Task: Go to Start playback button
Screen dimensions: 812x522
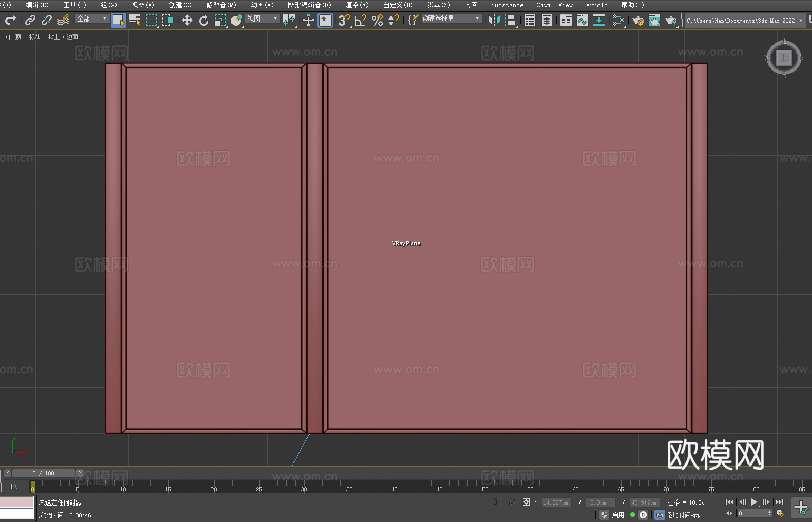Action: coord(729,502)
